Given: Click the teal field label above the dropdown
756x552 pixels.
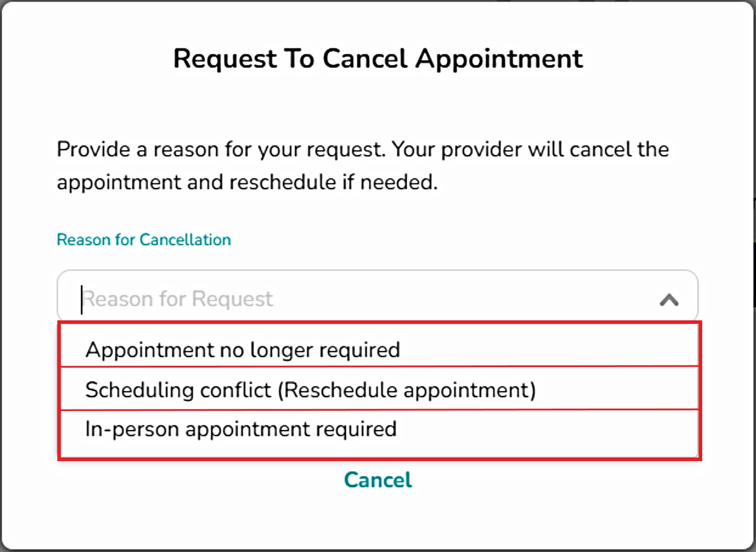Looking at the screenshot, I should [144, 240].
